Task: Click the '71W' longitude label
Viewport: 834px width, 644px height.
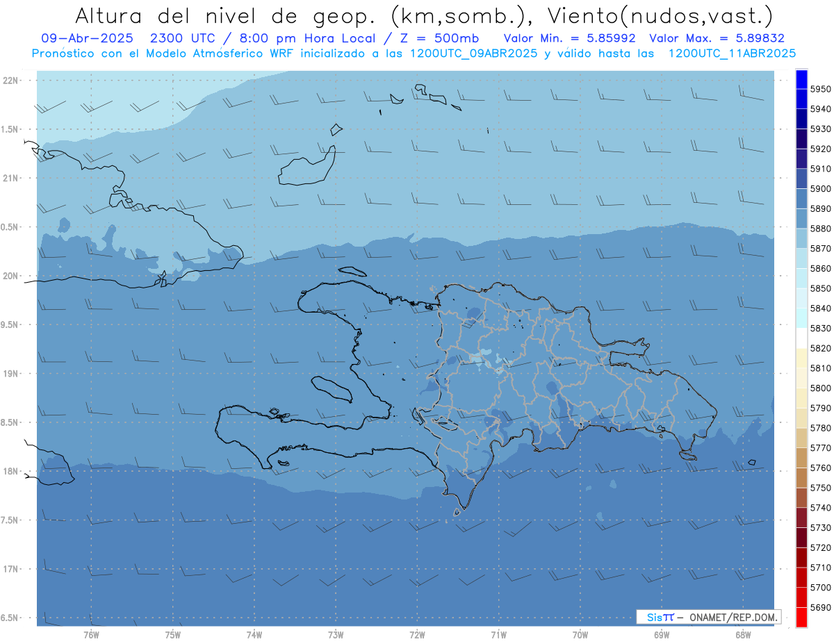Action: coord(498,635)
